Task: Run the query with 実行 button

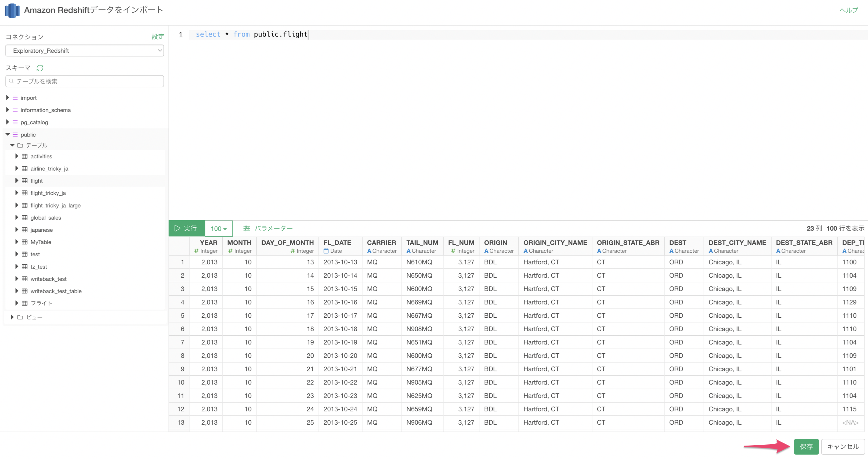Action: [x=187, y=229]
